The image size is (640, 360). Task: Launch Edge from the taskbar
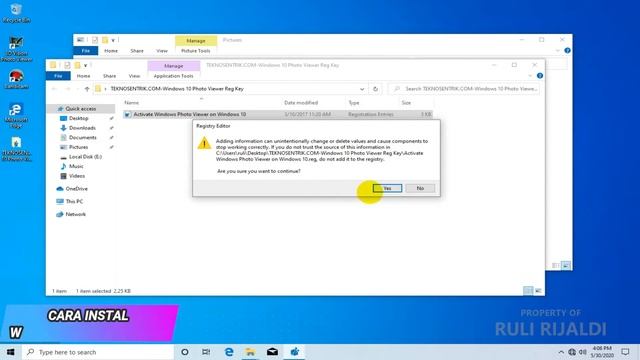pos(229,352)
